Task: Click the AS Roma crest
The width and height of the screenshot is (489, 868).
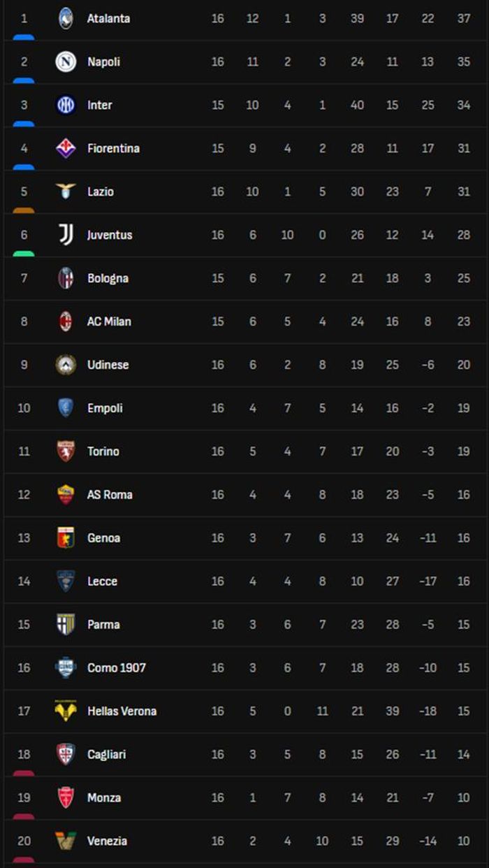Action: click(66, 495)
